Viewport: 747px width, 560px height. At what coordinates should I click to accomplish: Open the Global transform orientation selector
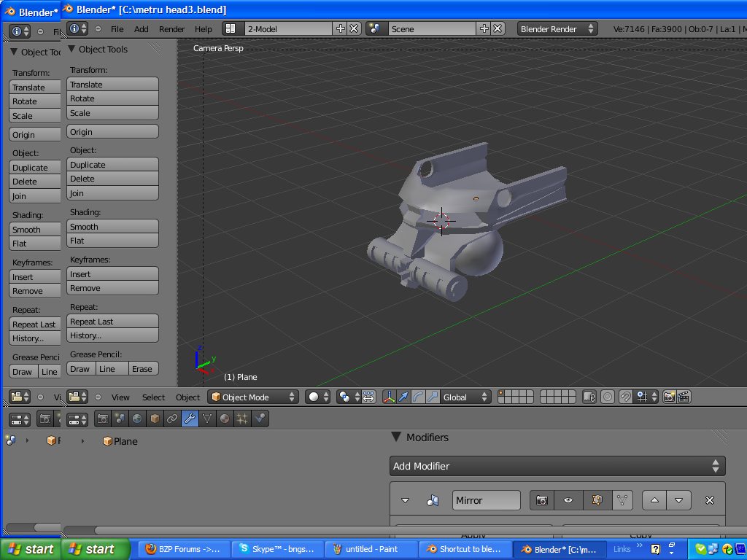coord(465,397)
